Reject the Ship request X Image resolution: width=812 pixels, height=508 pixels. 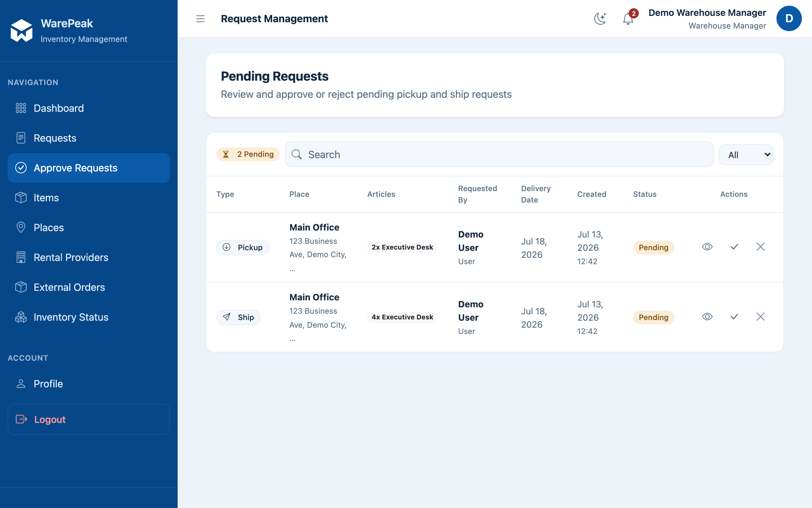[x=761, y=317]
